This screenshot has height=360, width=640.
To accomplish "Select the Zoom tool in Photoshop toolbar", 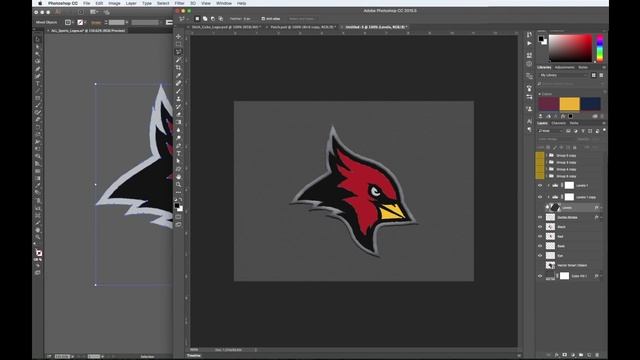I will click(x=179, y=184).
